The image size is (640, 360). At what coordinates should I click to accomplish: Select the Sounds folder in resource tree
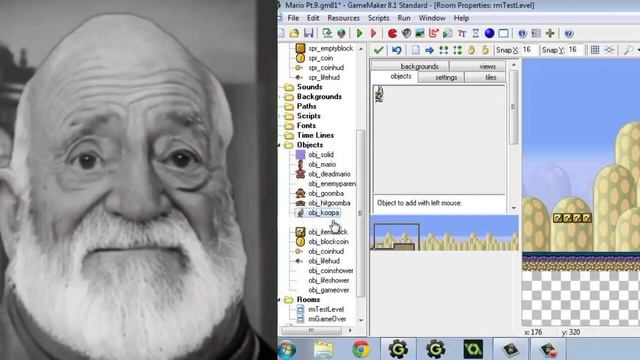click(x=309, y=87)
